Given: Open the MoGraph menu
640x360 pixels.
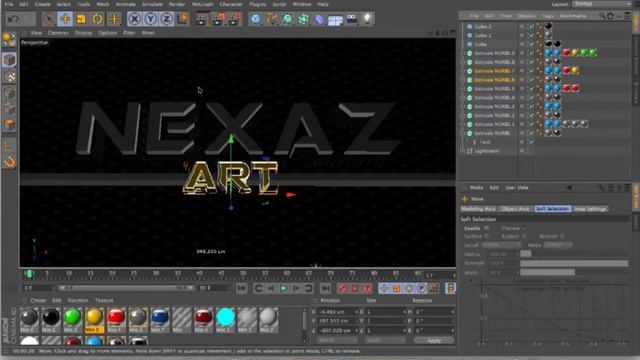Looking at the screenshot, I should (x=202, y=4).
